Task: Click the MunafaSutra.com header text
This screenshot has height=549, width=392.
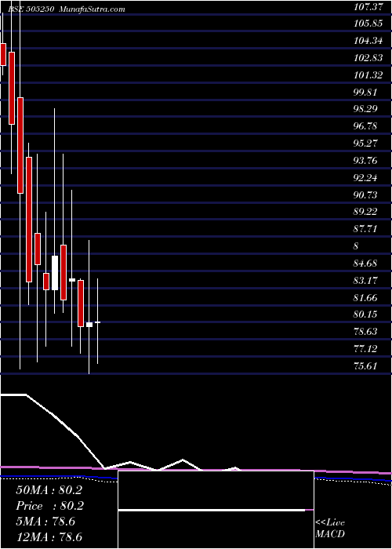Action: pyautogui.click(x=92, y=9)
